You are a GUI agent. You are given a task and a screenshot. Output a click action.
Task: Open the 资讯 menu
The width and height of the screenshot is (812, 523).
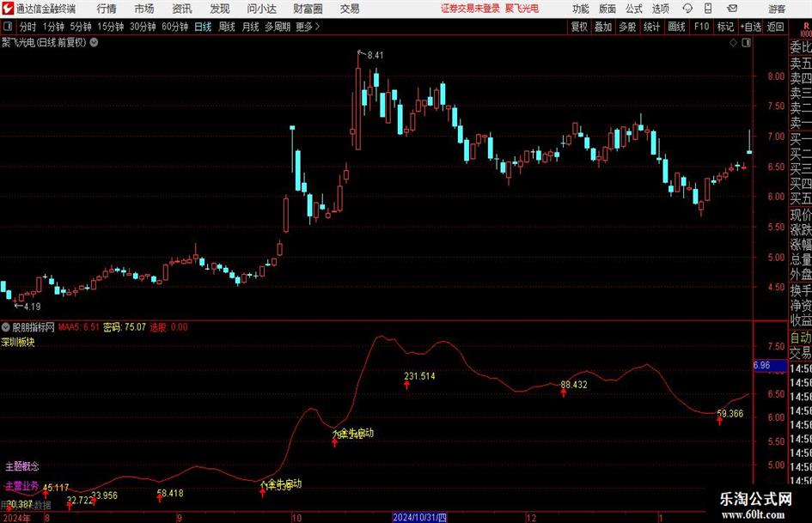click(182, 9)
